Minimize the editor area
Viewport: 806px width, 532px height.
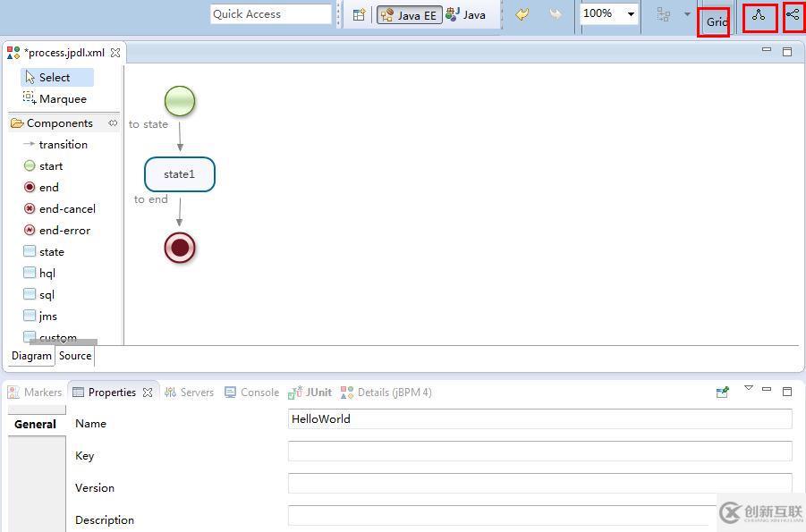(767, 50)
